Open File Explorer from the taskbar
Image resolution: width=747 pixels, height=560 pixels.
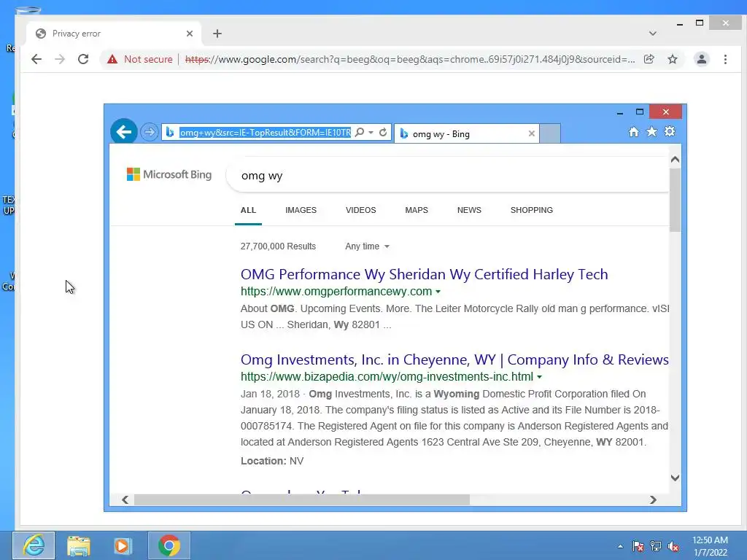(79, 545)
